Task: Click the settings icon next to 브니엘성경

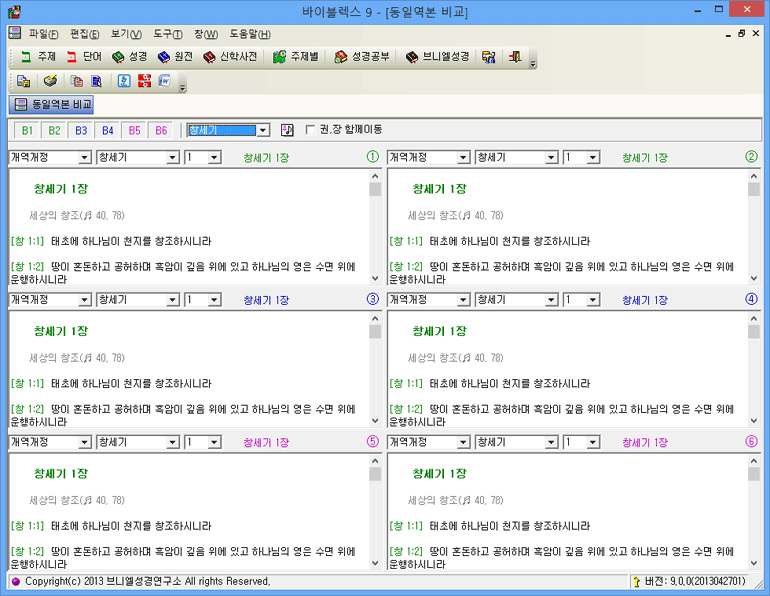Action: tap(488, 57)
